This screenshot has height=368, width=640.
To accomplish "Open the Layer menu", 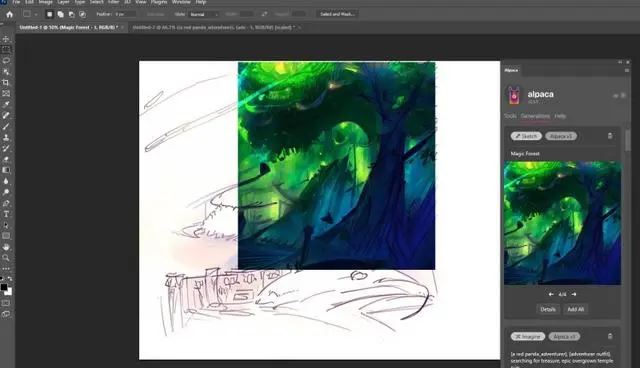I will (63, 2).
